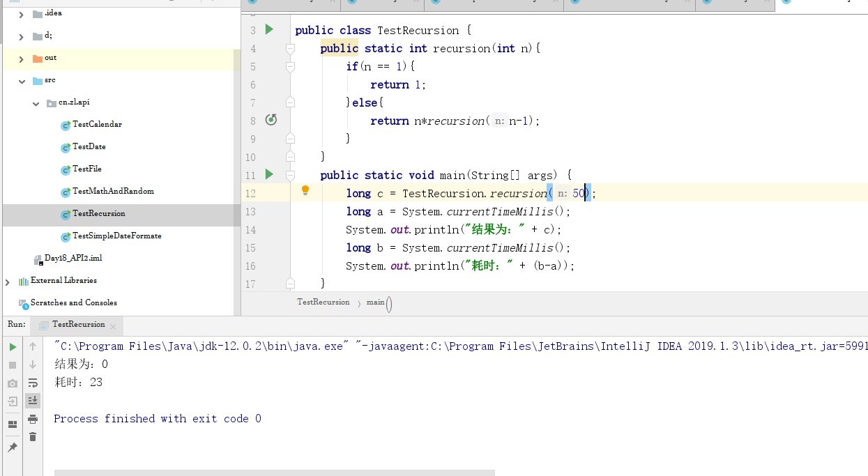Toggle scroll to end in console
Screen dimensions: 868x476
click(x=33, y=401)
